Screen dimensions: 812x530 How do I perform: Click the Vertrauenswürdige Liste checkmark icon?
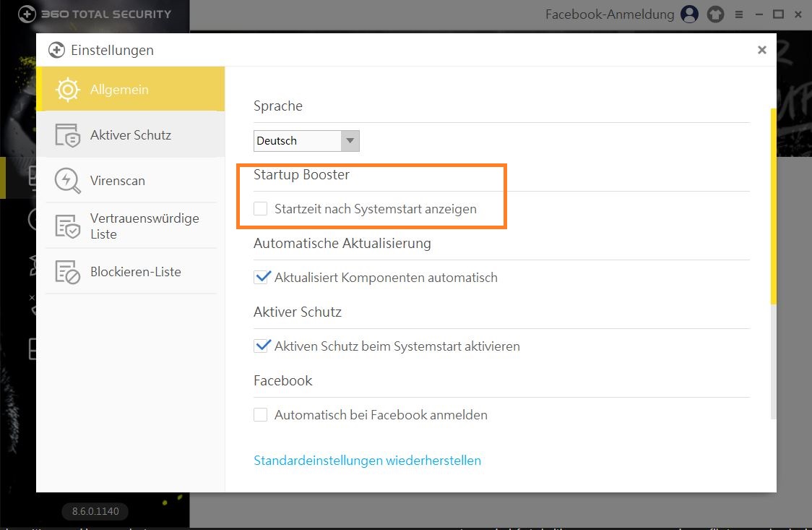coord(68,226)
